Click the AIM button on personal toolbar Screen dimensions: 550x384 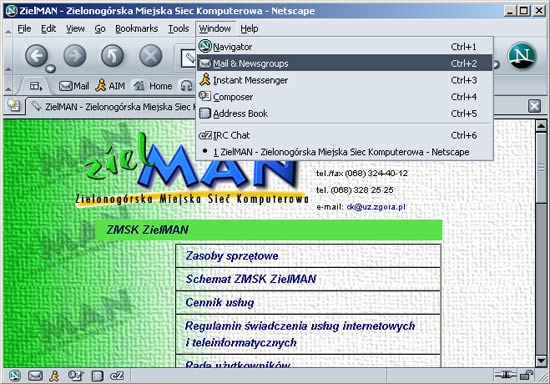click(110, 86)
